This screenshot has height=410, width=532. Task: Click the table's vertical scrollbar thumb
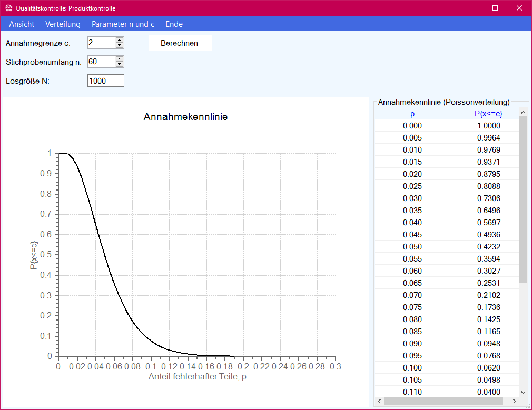(x=523, y=200)
